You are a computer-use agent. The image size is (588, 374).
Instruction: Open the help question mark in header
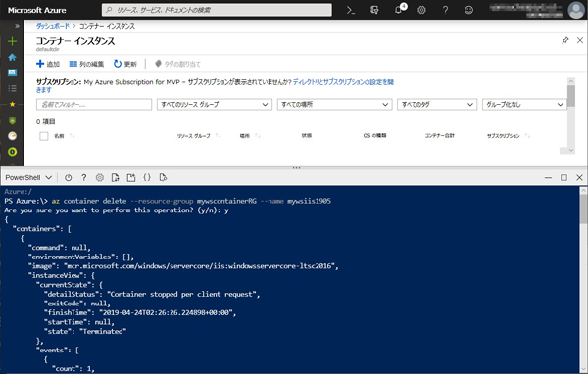(445, 10)
